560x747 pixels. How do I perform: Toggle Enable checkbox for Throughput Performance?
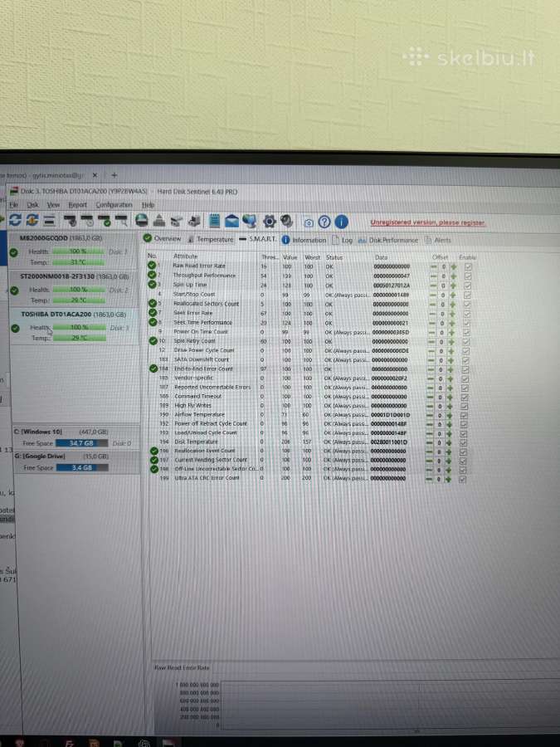point(468,276)
